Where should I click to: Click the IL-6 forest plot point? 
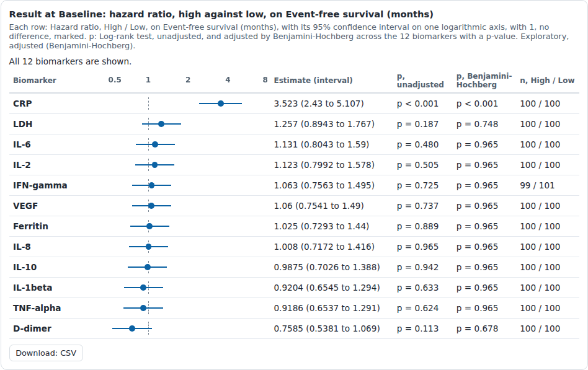155,144
